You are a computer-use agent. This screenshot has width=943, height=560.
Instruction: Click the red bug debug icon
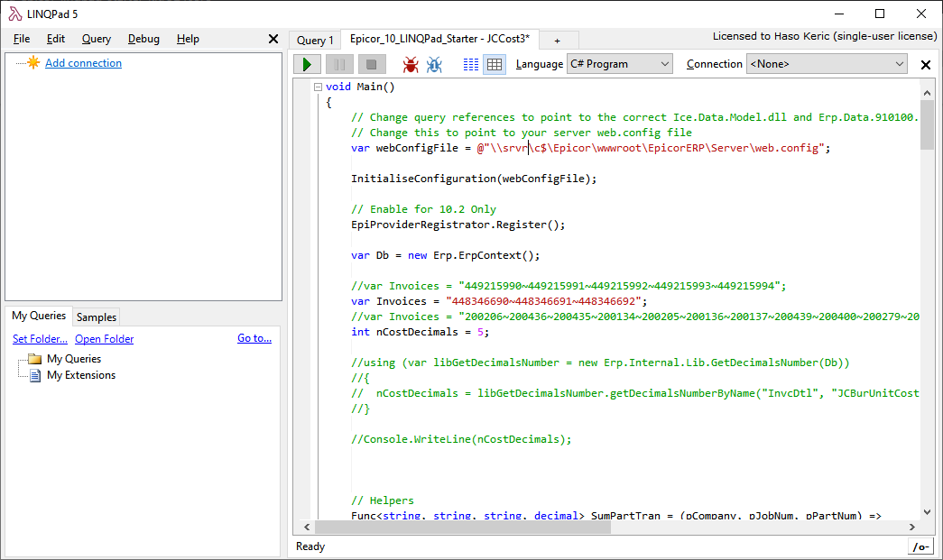411,64
